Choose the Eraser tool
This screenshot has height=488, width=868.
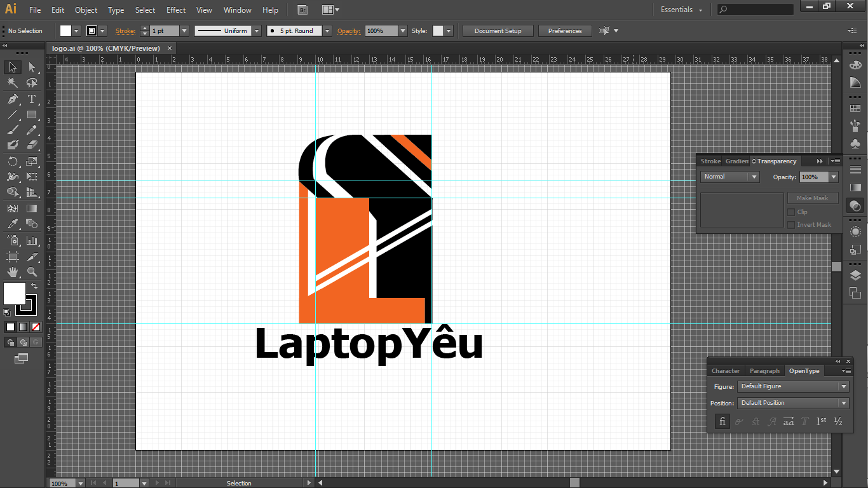(x=32, y=146)
